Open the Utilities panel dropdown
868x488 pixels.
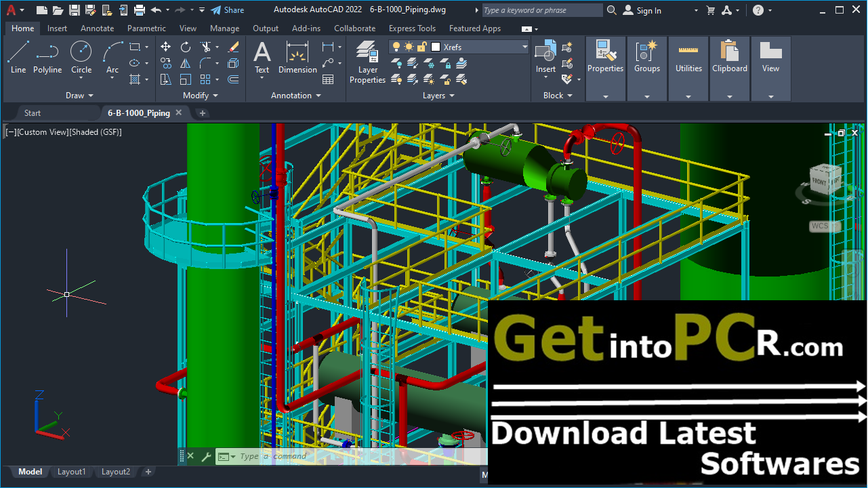click(688, 97)
